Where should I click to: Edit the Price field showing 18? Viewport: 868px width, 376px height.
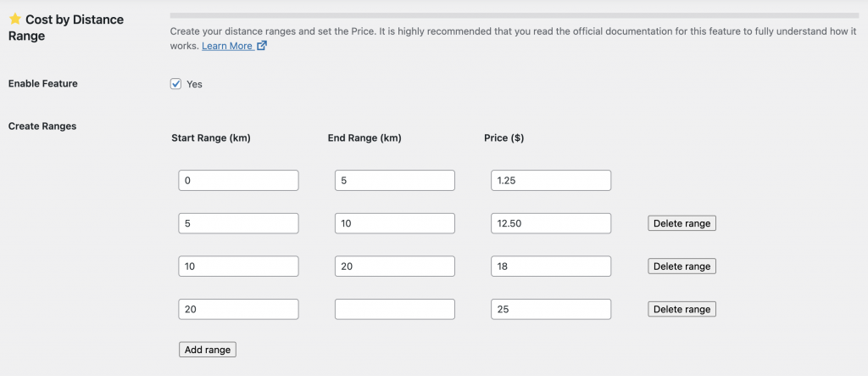point(550,267)
